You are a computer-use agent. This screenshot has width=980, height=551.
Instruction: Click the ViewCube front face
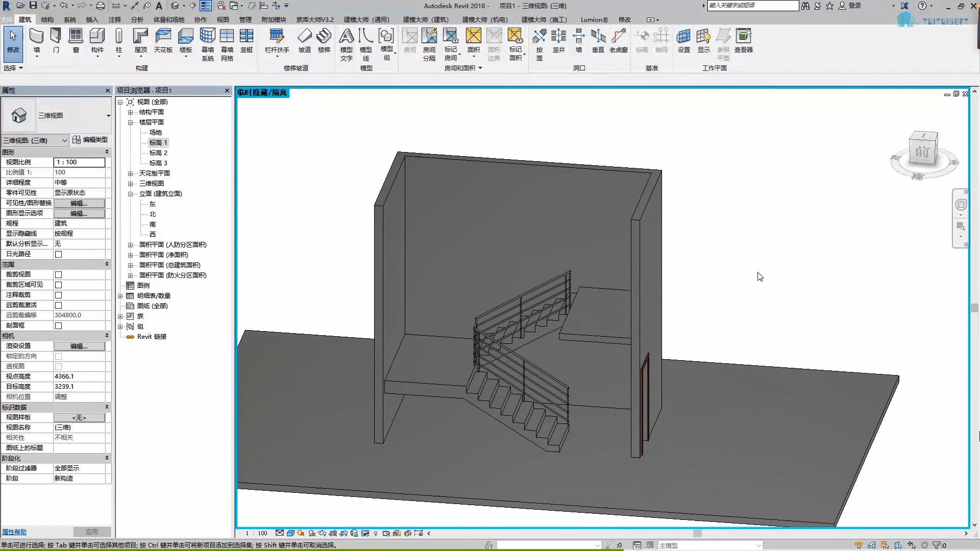tap(922, 152)
